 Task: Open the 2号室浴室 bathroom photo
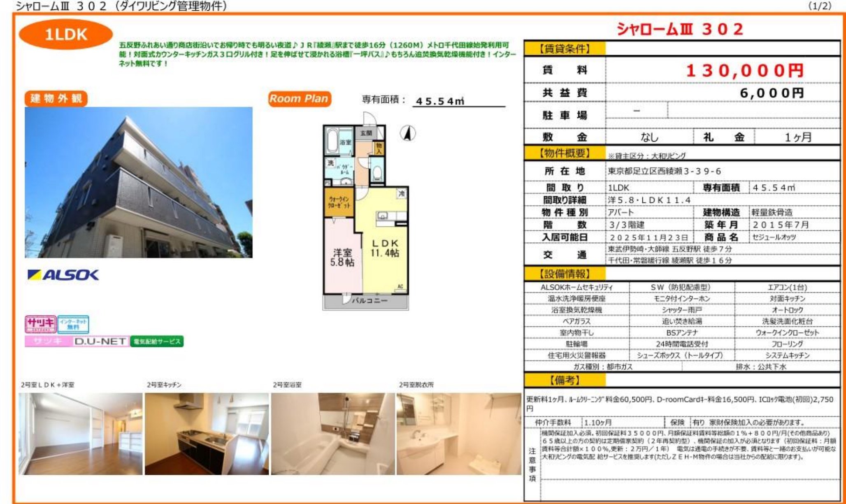[x=332, y=434]
